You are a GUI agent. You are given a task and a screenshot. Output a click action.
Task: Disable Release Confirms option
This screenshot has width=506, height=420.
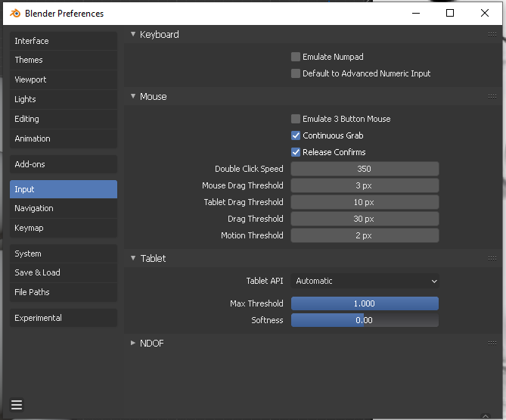click(x=296, y=152)
